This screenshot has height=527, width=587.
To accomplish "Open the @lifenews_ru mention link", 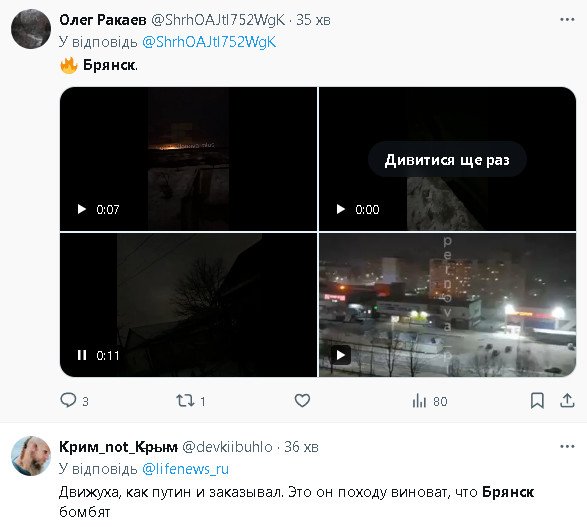I will 185,469.
